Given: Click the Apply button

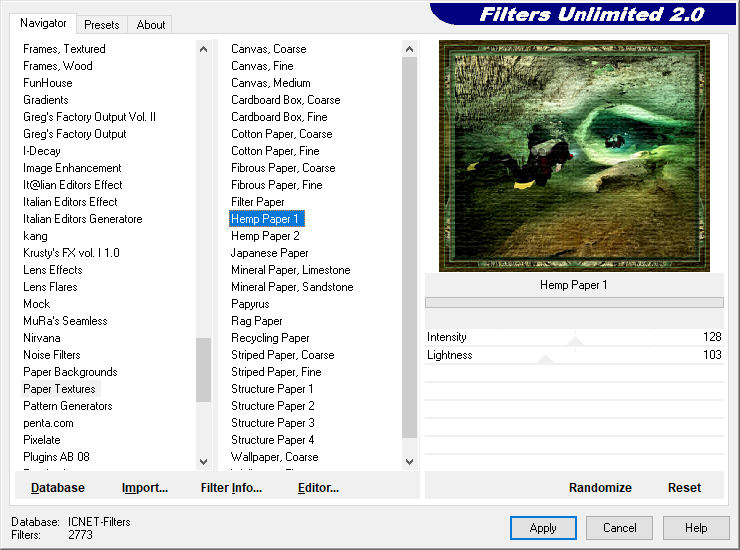Looking at the screenshot, I should click(x=543, y=527).
